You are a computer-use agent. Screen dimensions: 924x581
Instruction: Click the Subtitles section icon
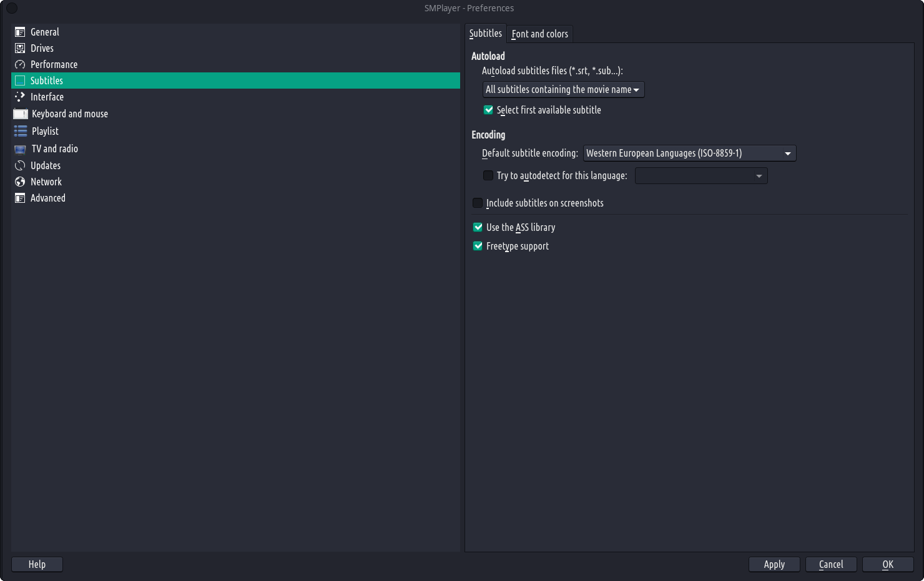(x=20, y=81)
